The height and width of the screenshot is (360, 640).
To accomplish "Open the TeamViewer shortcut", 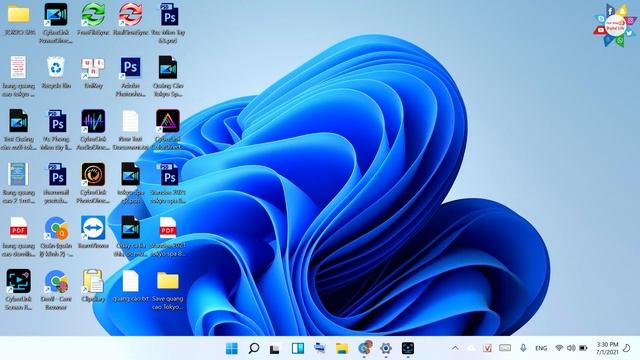I will [x=93, y=228].
